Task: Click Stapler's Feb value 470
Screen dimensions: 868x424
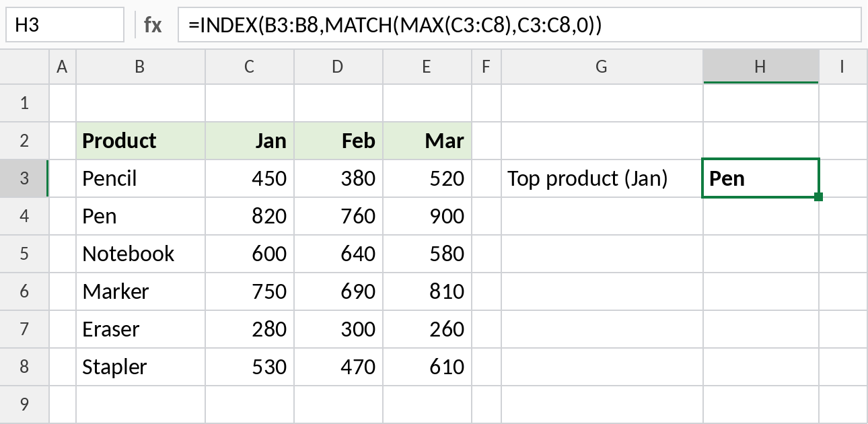Action: tap(338, 367)
